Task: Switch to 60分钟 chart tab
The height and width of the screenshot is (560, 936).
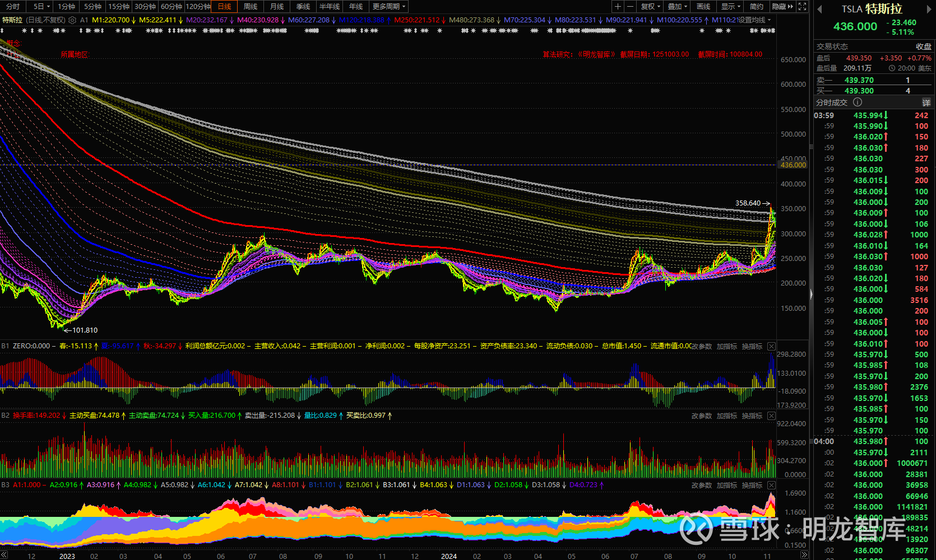Action: point(172,7)
